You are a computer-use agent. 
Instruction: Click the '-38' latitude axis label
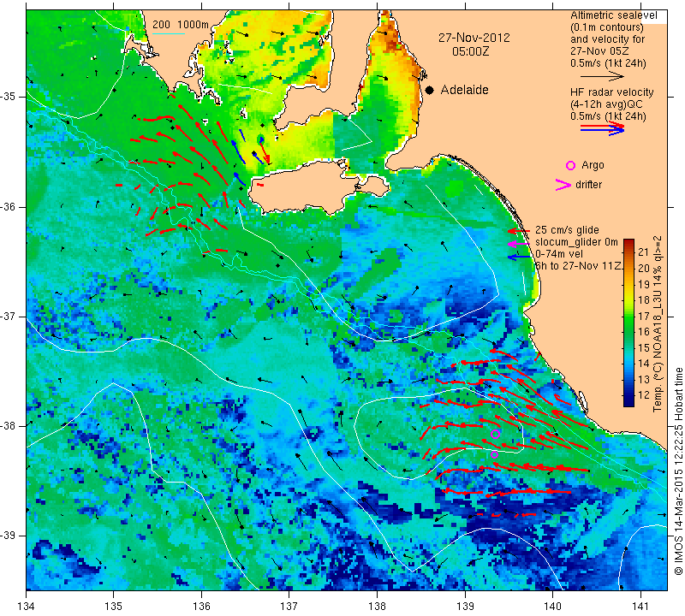[x=9, y=426]
